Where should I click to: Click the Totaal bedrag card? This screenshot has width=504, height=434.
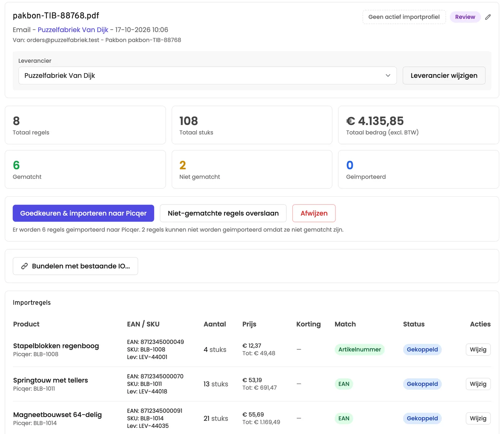[418, 125]
